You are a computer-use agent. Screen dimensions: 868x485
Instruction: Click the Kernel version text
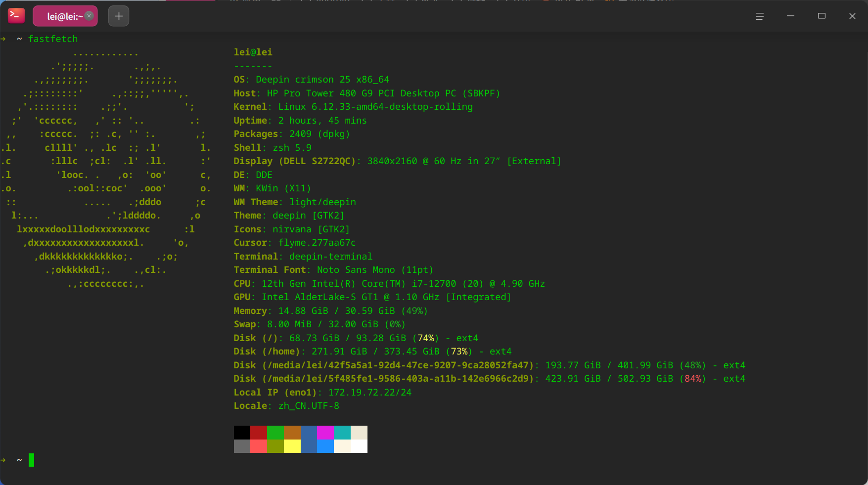[375, 107]
